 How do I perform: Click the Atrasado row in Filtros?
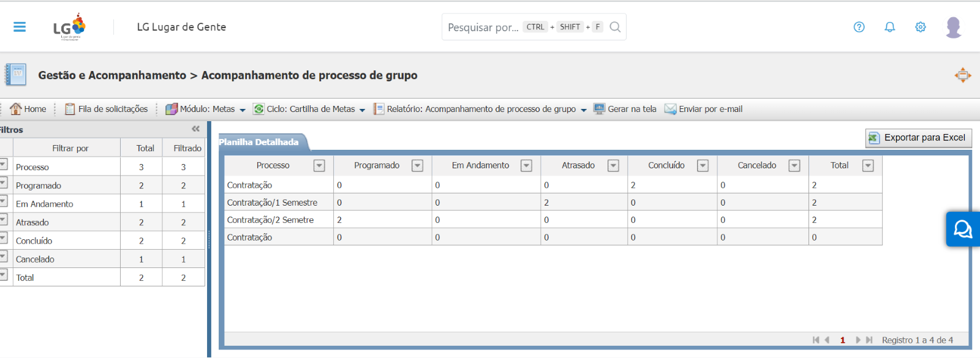(102, 222)
